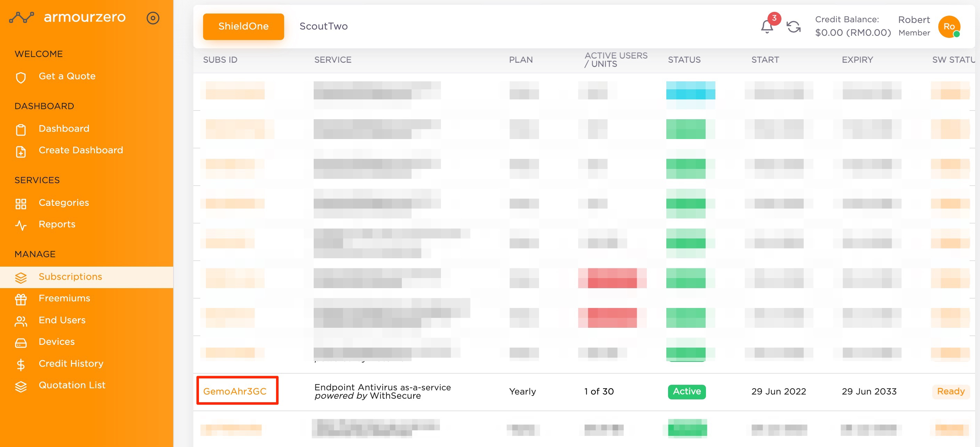This screenshot has width=980, height=447.
Task: Open subscription GemoAhr3GC link
Action: pos(235,391)
